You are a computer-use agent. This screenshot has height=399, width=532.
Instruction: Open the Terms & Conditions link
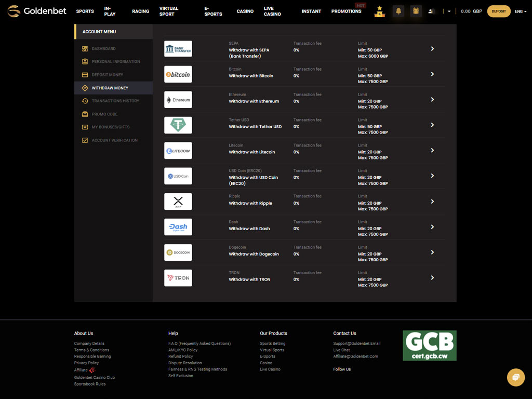pyautogui.click(x=91, y=350)
